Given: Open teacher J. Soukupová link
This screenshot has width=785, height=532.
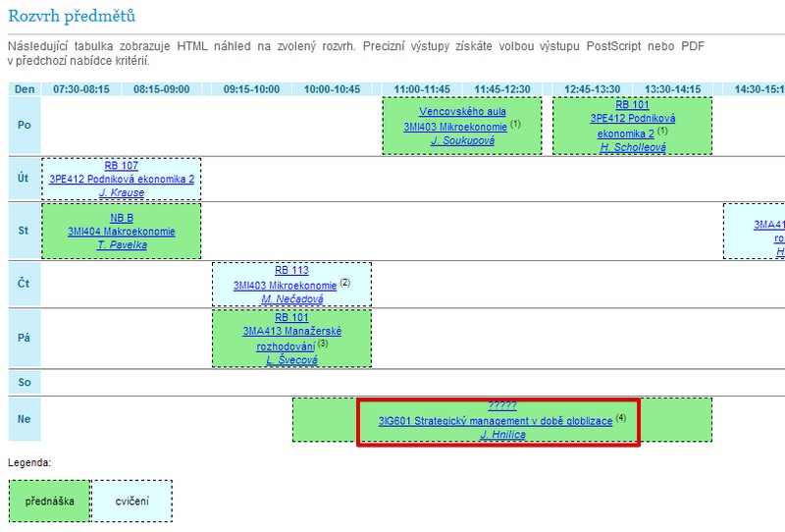Looking at the screenshot, I should [462, 141].
